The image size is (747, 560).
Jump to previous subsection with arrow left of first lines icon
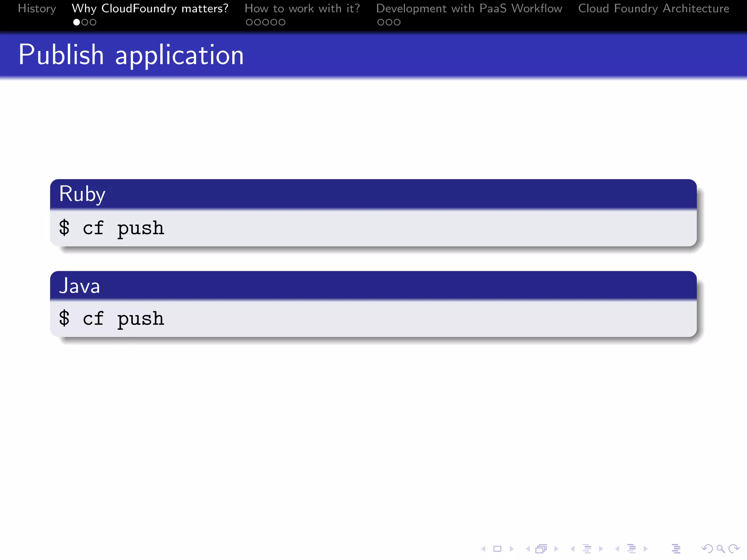573,549
